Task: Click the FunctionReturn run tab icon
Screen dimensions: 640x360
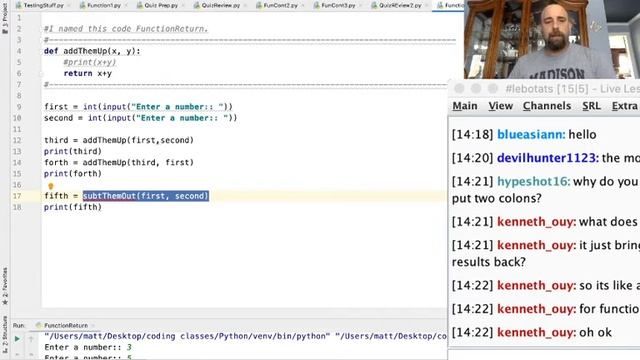Action: click(x=38, y=325)
